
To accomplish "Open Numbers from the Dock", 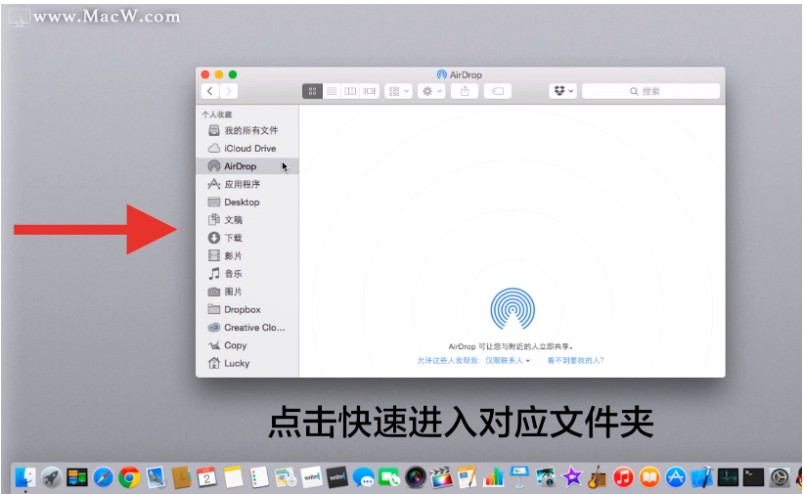I will pos(494,478).
